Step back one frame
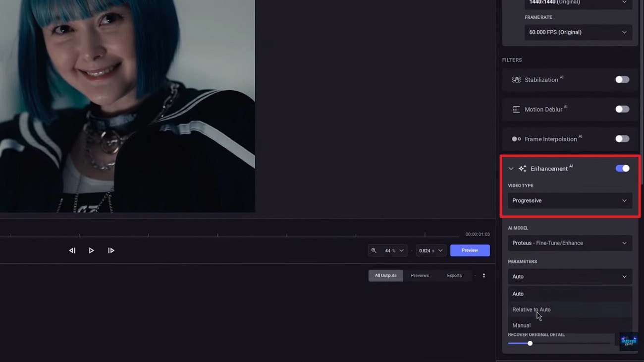This screenshot has width=644, height=362. (x=72, y=250)
